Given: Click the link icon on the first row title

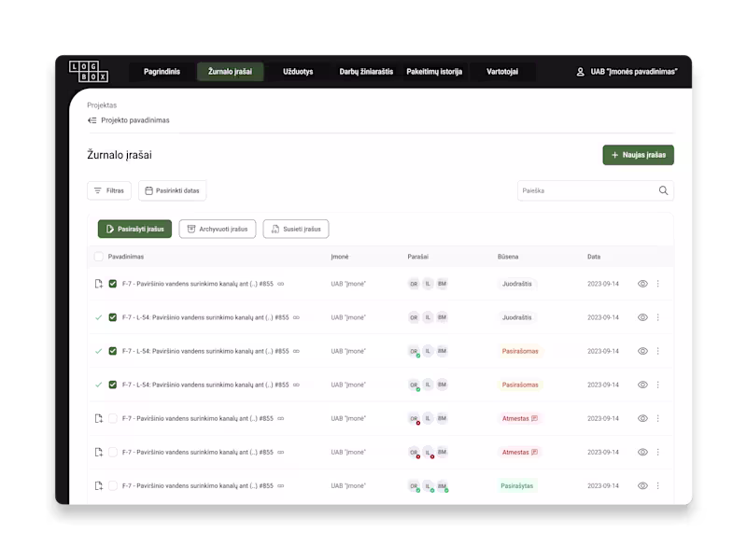Looking at the screenshot, I should click(x=281, y=284).
